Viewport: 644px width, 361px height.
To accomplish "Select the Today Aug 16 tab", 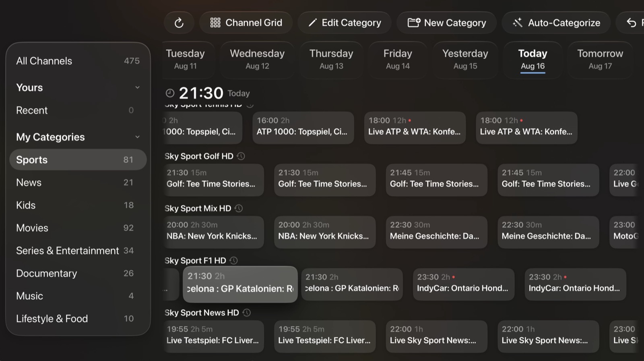I will pyautogui.click(x=533, y=59).
